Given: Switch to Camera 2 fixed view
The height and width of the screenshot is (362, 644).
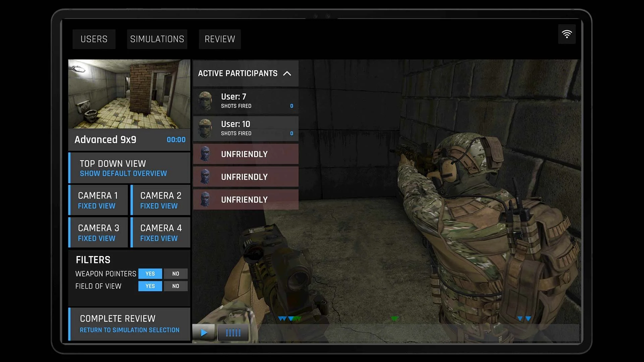Looking at the screenshot, I should coord(160,200).
